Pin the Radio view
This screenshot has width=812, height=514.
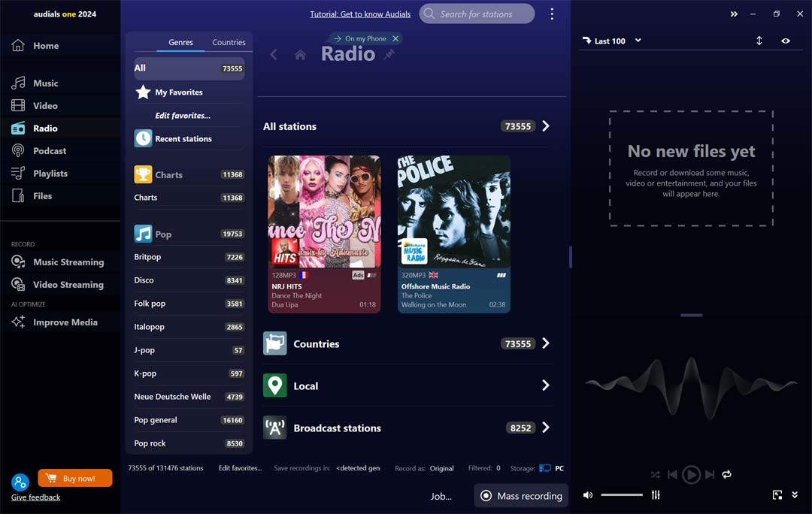(x=389, y=54)
